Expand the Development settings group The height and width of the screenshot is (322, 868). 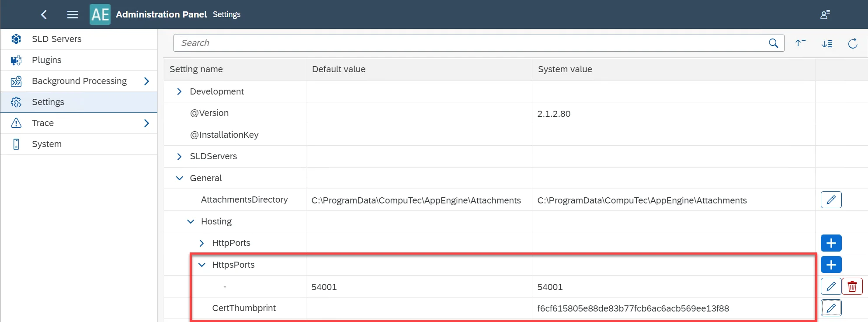[179, 91]
